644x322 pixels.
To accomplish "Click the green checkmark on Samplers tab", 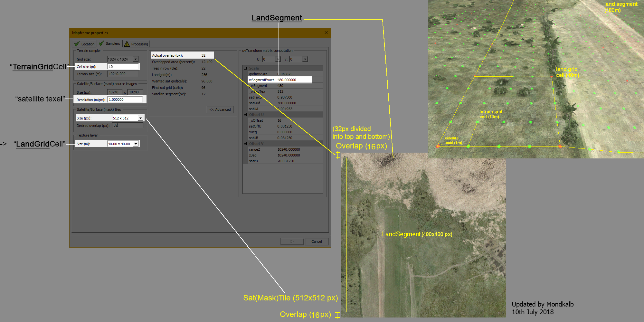I will [x=101, y=43].
